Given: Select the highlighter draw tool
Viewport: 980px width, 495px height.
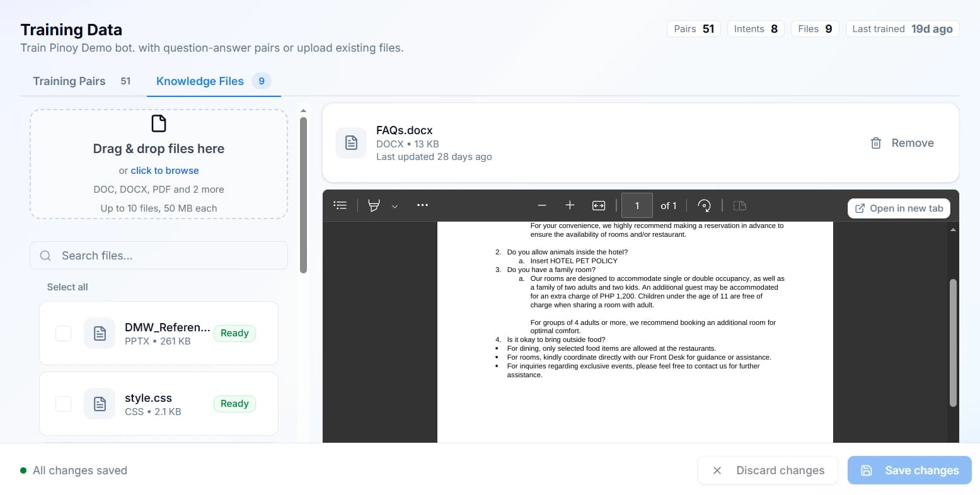Looking at the screenshot, I should coord(374,205).
